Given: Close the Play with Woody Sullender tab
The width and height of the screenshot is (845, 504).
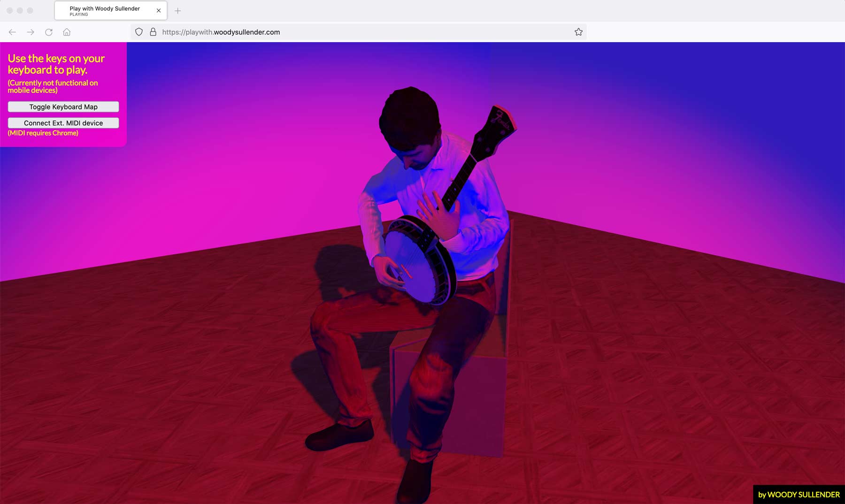Looking at the screenshot, I should tap(159, 10).
